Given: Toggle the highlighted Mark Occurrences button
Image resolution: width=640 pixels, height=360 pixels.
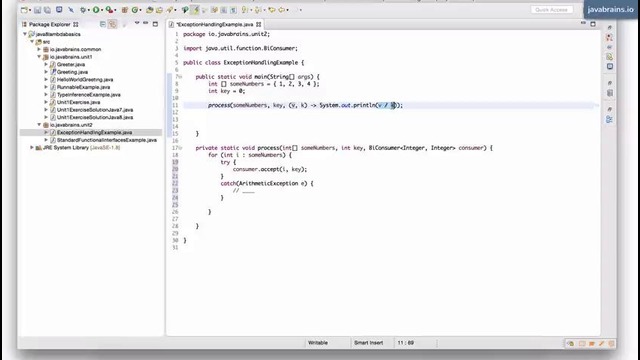Looking at the screenshot, I should pos(196,10).
